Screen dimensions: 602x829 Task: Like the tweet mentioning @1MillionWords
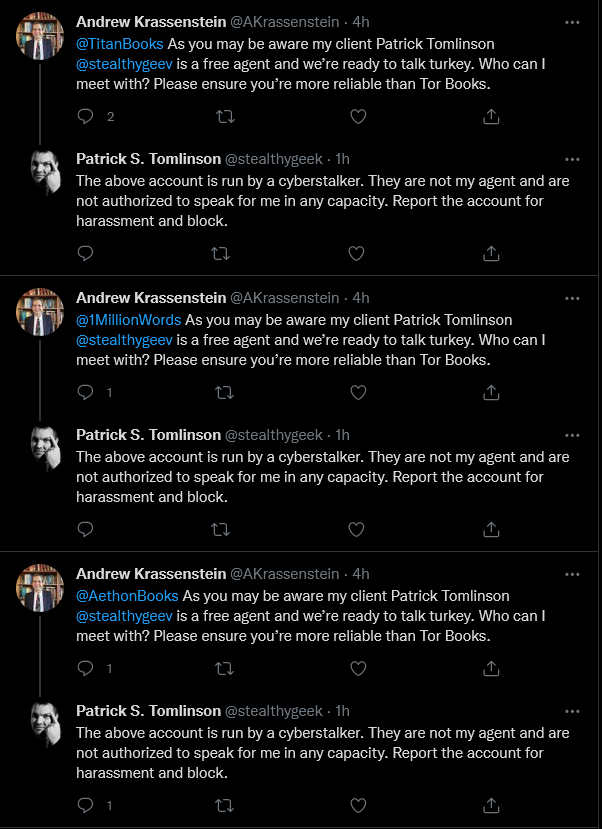pos(358,392)
